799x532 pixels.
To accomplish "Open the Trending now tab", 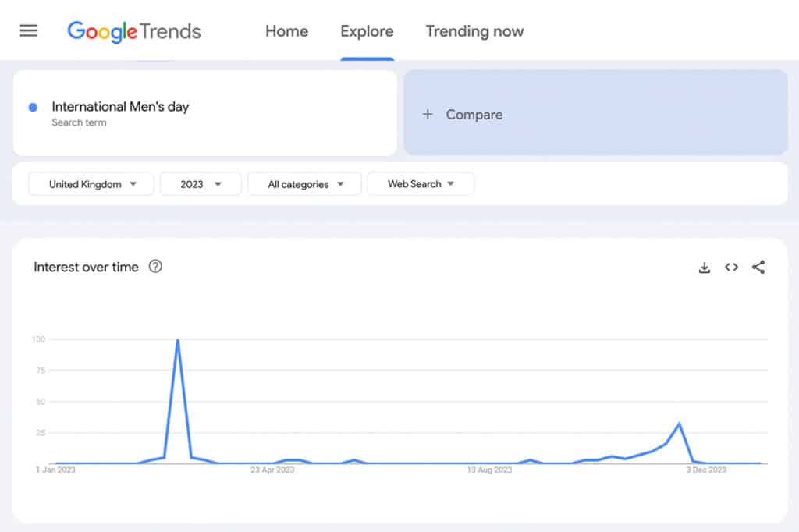I will [x=474, y=32].
